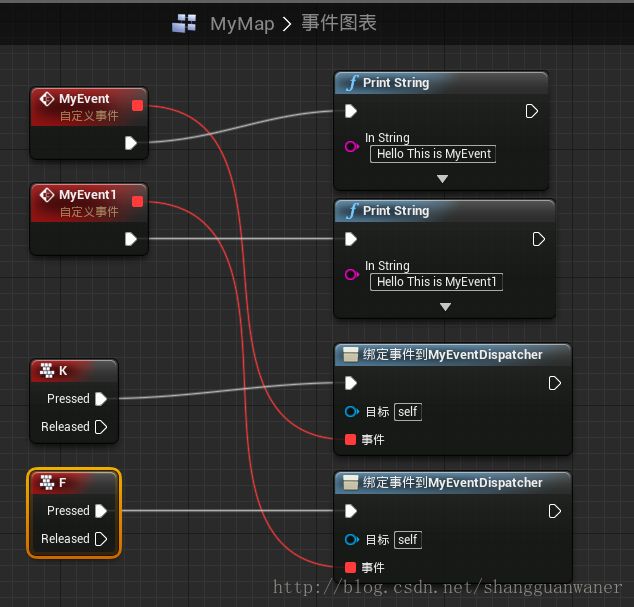Click the Pressed pin on K node

pyautogui.click(x=101, y=399)
